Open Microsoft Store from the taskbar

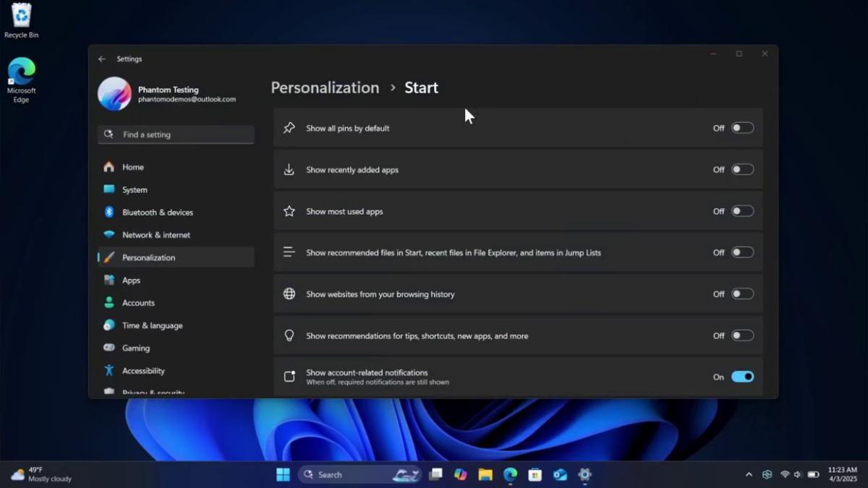(535, 474)
